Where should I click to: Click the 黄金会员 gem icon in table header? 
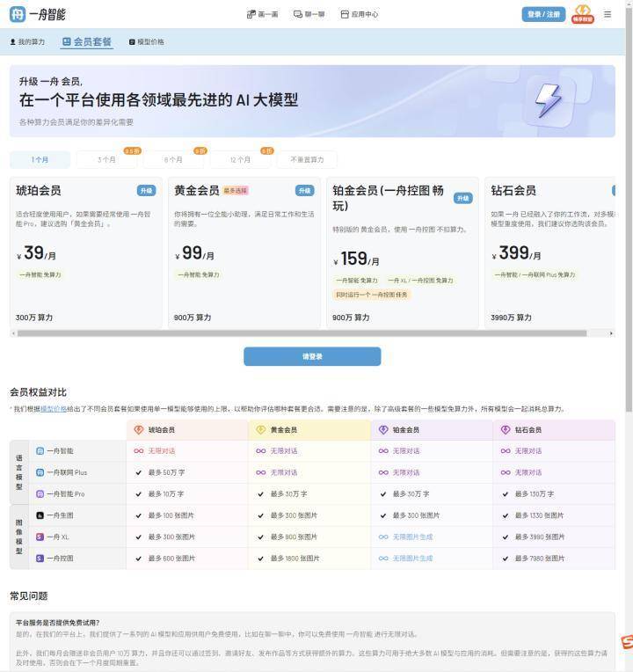(260, 429)
